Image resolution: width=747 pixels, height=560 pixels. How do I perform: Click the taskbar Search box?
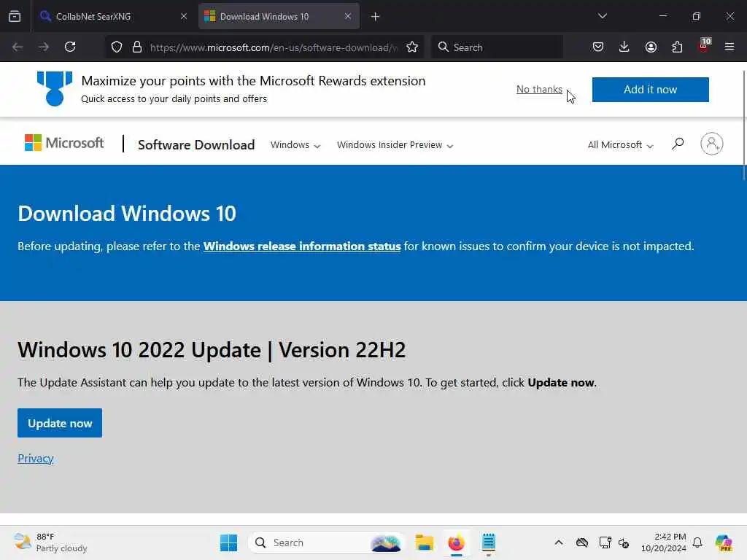(x=326, y=542)
